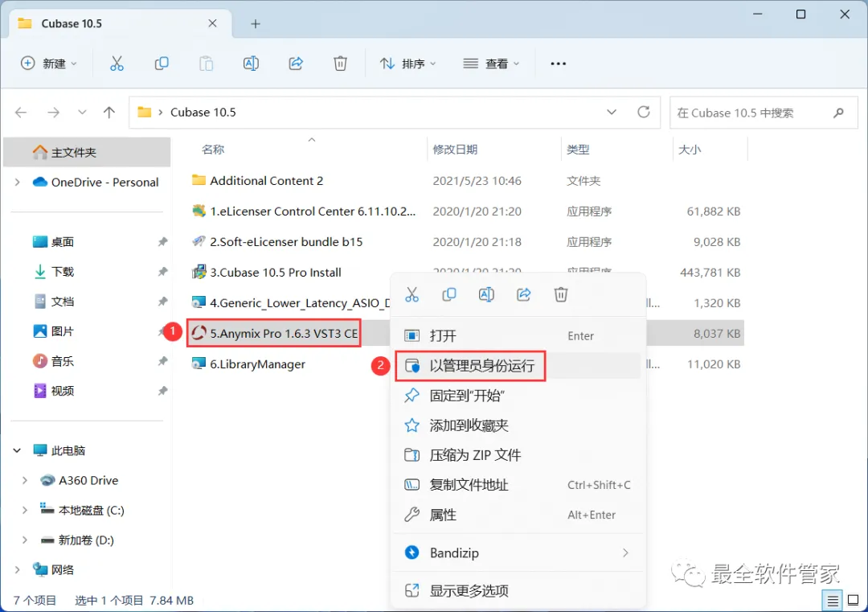Screen dimensions: 868x612
Task: Expand the A360 Drive node
Action: point(24,481)
